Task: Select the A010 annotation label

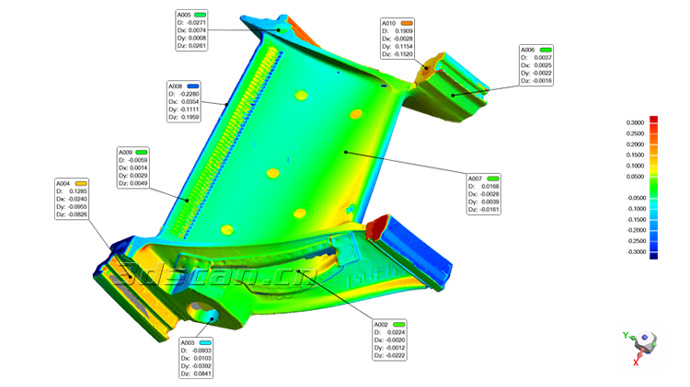Action: point(397,39)
